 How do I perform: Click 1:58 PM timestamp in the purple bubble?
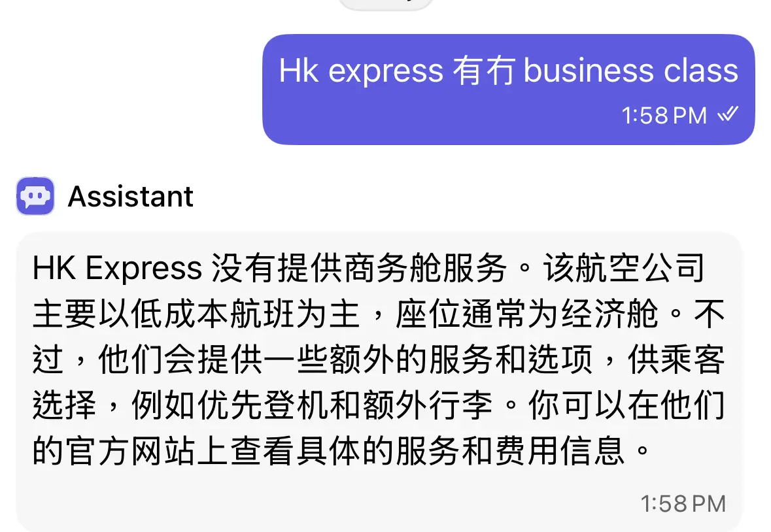click(664, 116)
